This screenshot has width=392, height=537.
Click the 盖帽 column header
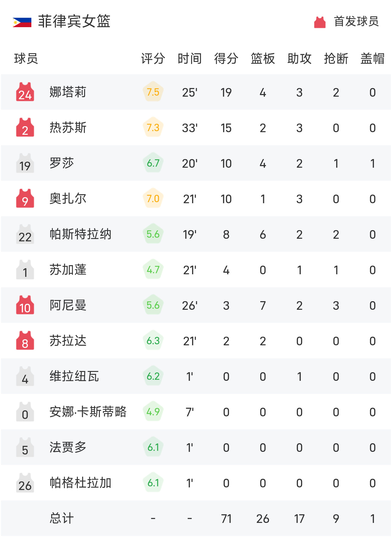click(373, 59)
